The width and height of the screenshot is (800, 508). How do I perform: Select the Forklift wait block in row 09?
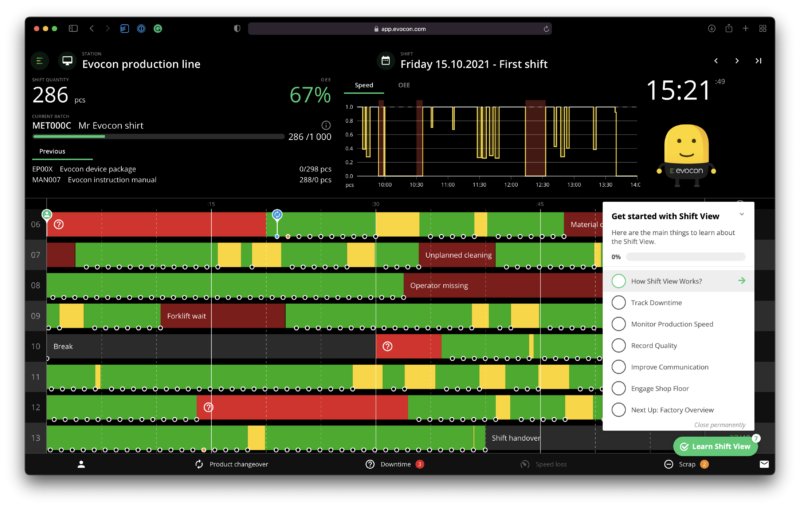[x=222, y=316]
